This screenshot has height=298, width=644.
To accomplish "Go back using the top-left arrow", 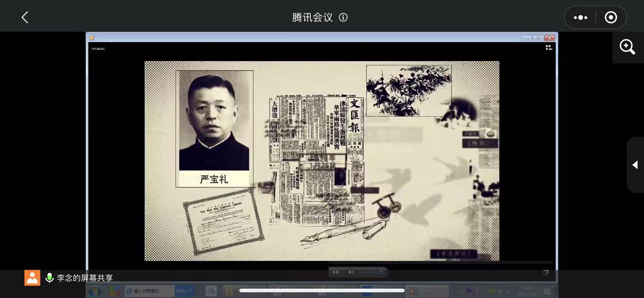I will (x=24, y=17).
